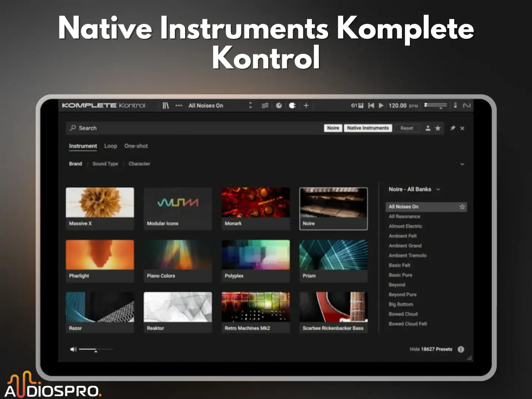This screenshot has width=532, height=399.
Task: Click the magnifier search icon
Action: pos(73,128)
